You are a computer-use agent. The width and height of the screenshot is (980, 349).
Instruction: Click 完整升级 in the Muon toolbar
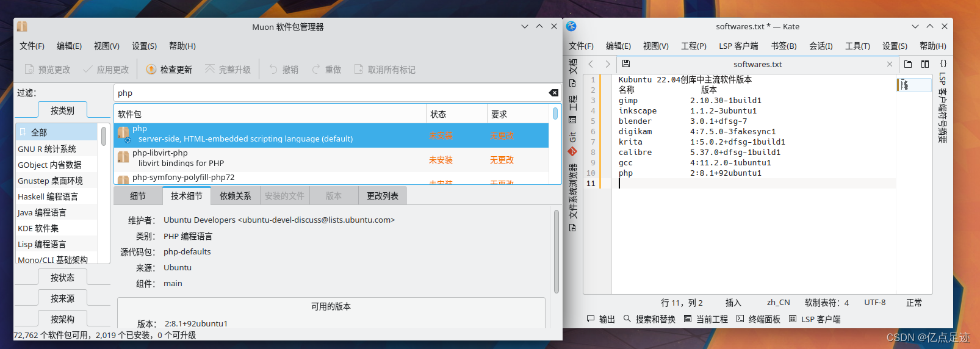(x=228, y=70)
